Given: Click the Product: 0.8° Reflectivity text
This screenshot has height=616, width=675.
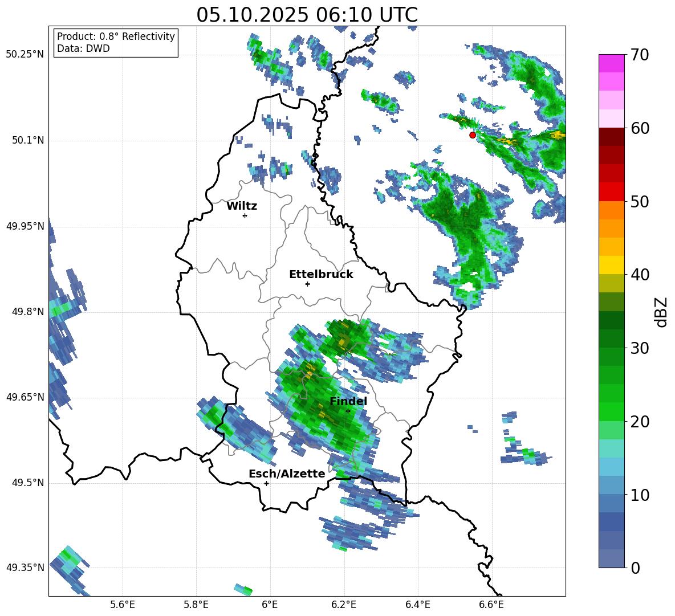Looking at the screenshot, I should [116, 36].
